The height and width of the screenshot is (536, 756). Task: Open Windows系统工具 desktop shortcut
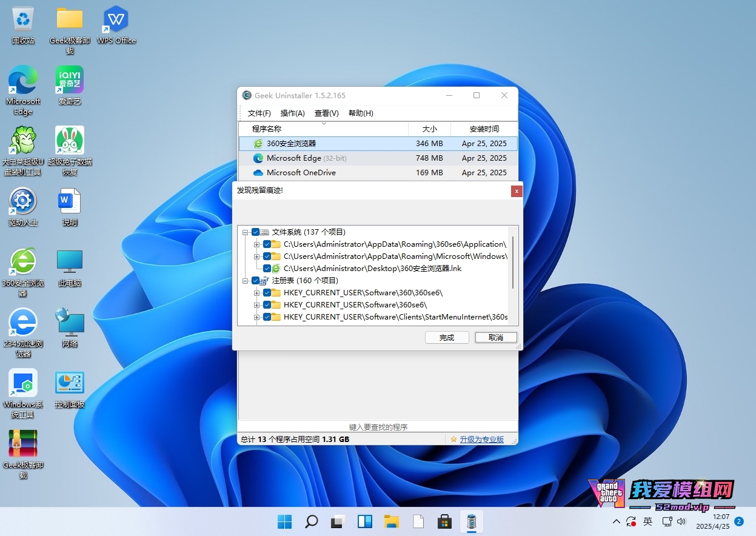(23, 394)
